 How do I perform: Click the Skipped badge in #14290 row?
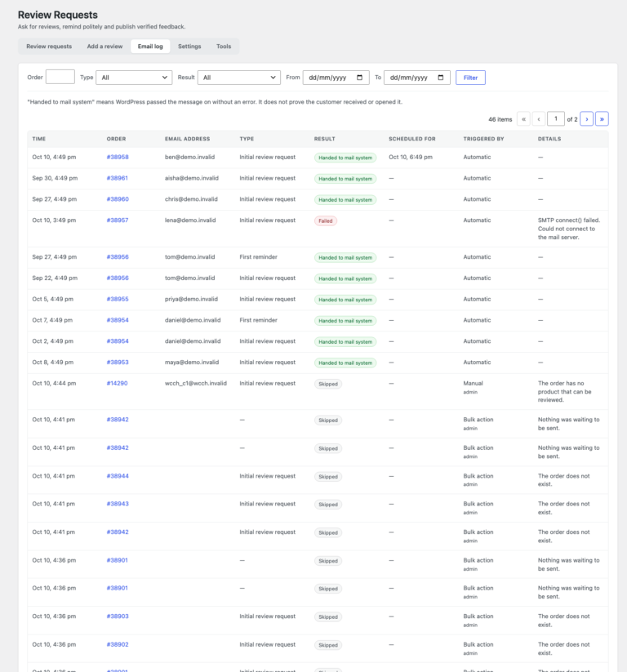click(x=328, y=384)
